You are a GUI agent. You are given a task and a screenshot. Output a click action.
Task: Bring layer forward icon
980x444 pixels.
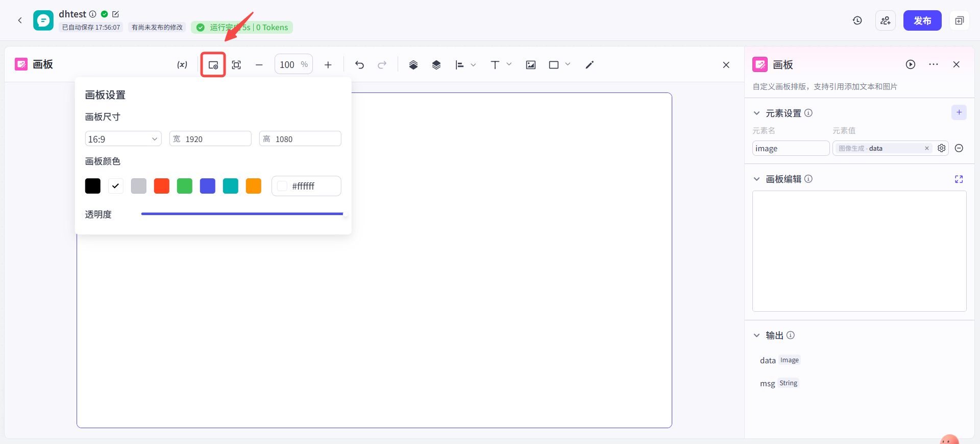[413, 65]
